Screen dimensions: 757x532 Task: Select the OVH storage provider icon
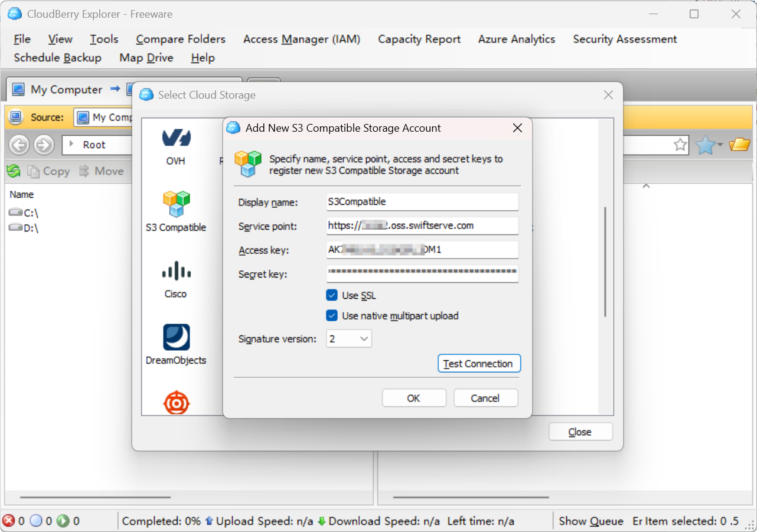pos(175,139)
